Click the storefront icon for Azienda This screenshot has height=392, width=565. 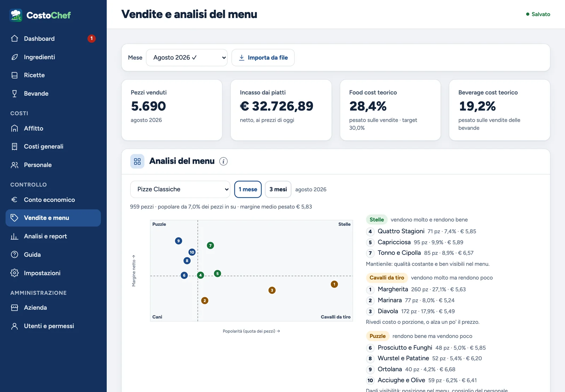point(14,308)
